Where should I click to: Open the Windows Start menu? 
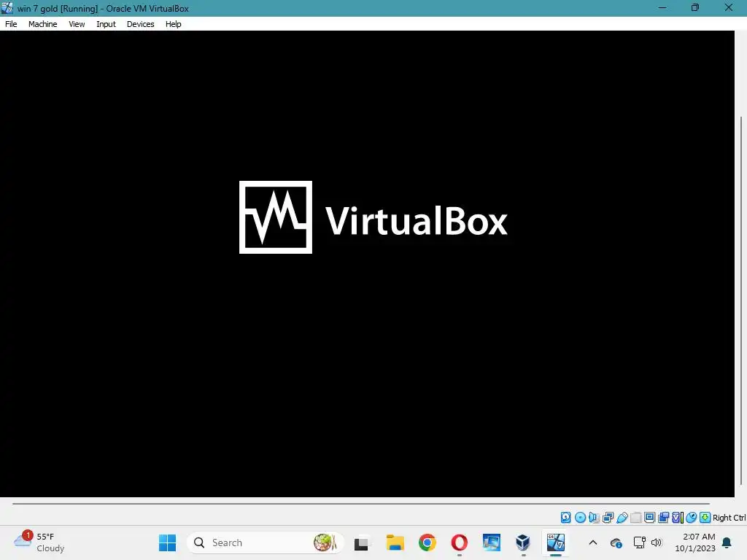(167, 542)
